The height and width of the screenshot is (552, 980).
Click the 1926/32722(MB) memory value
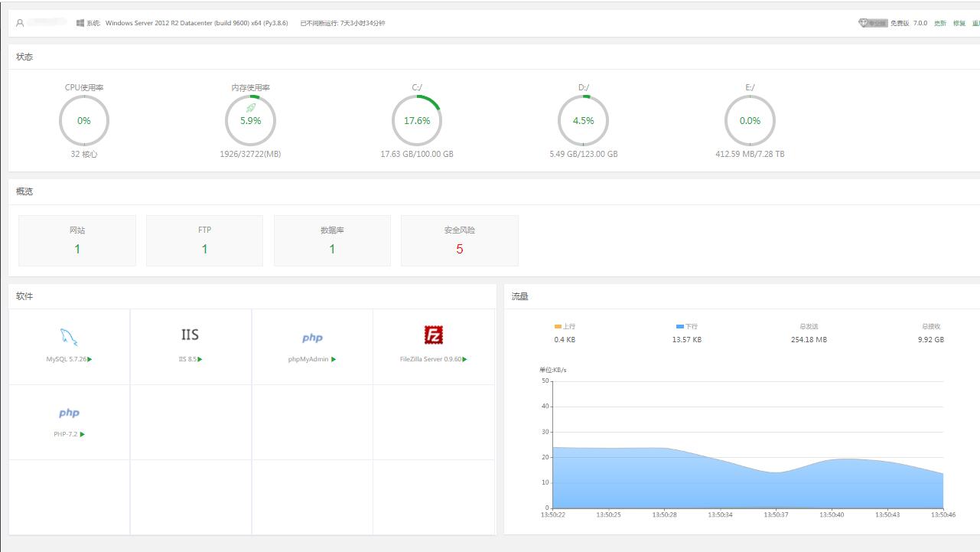click(x=250, y=154)
